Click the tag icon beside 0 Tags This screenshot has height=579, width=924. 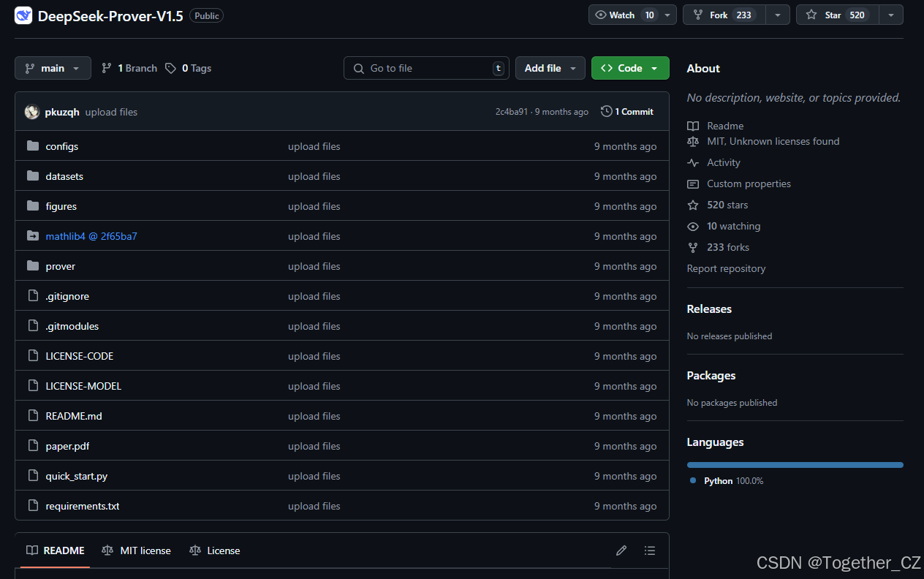tap(170, 68)
